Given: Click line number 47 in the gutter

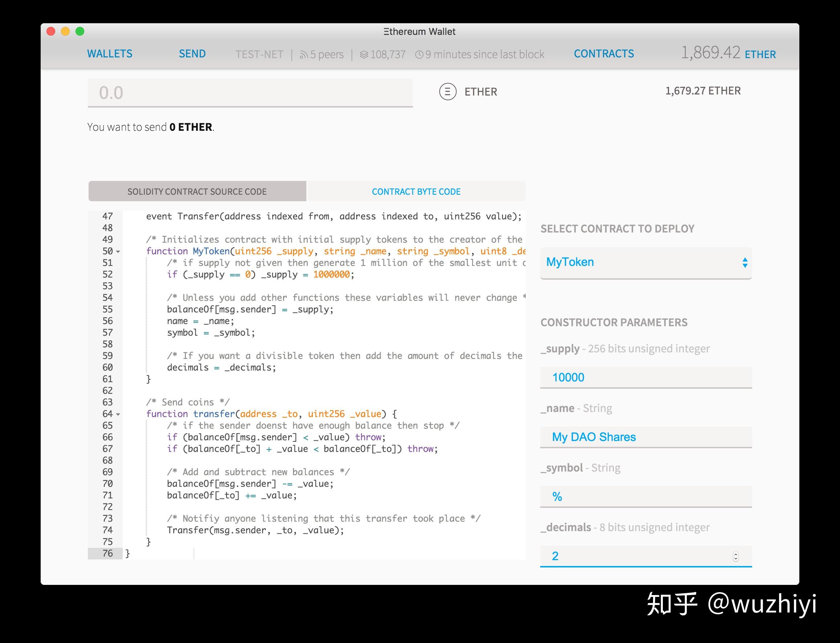Looking at the screenshot, I should tap(107, 216).
